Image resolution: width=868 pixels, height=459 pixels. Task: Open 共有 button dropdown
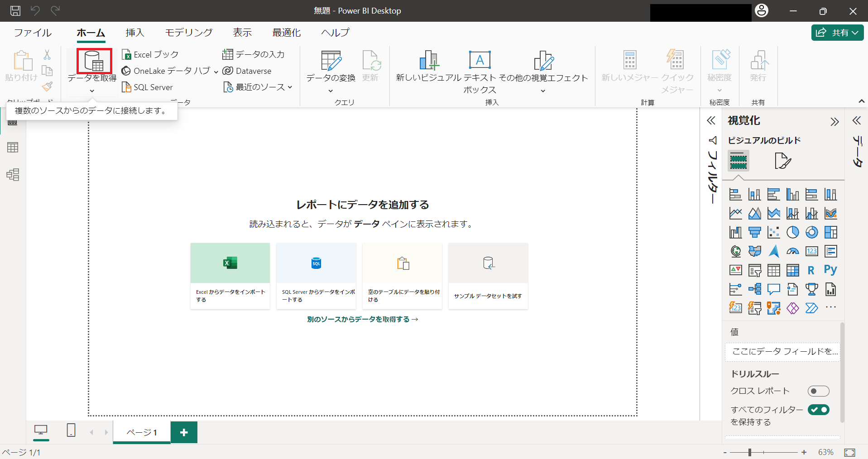[838, 33]
